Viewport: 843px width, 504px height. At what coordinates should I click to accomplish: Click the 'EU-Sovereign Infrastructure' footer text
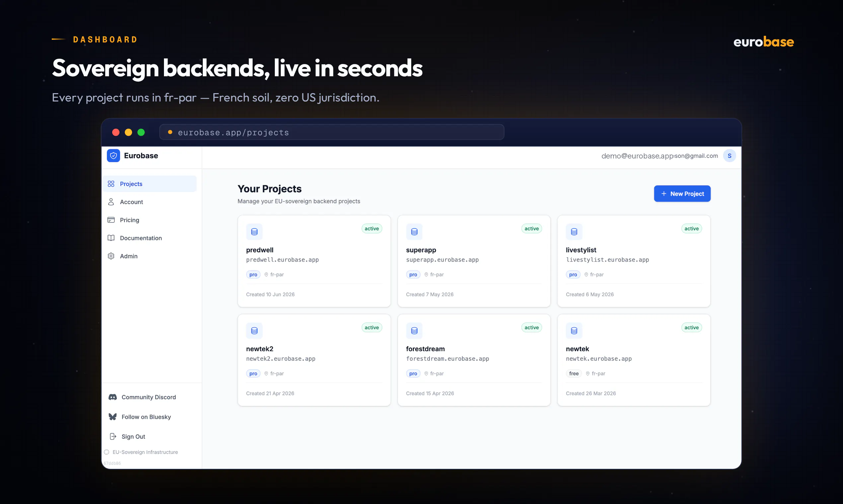pos(145,452)
